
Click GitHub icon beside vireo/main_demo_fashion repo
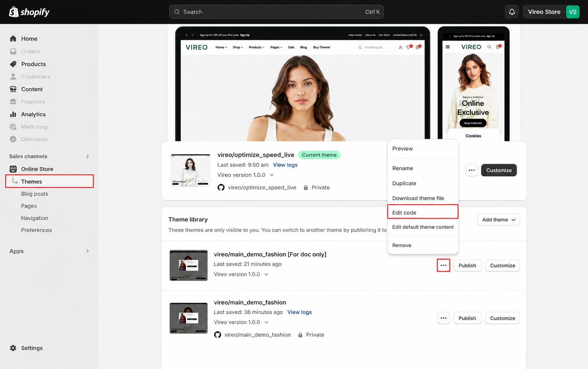218,335
